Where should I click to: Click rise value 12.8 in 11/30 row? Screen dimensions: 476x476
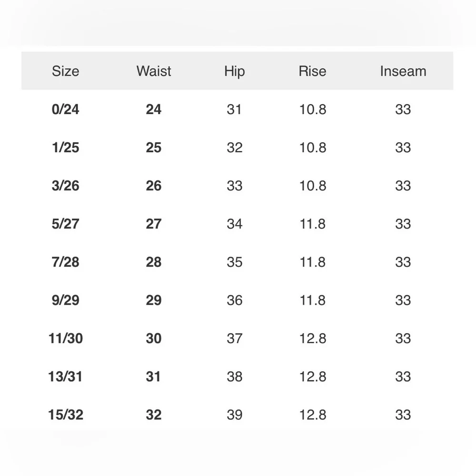pyautogui.click(x=313, y=338)
